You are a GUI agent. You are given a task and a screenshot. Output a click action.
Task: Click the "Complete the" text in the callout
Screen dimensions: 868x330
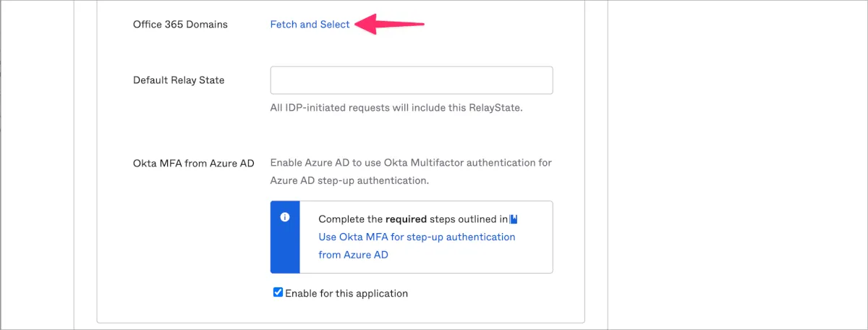(350, 219)
